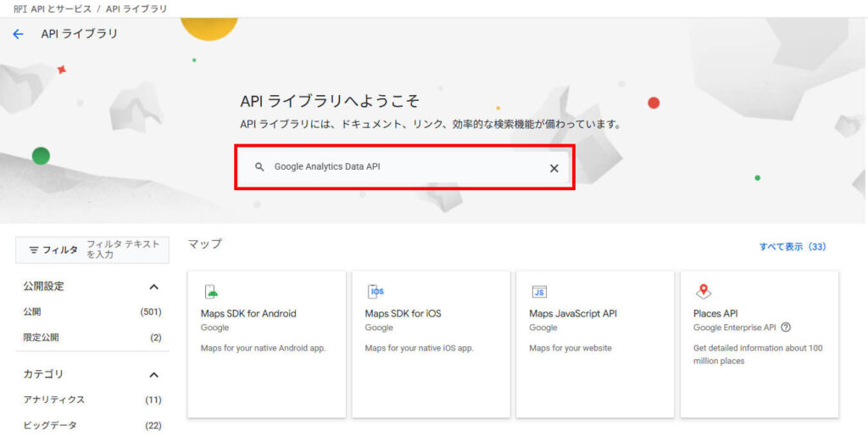The image size is (868, 437).
Task: Focus the Google Analytics Data API search field
Action: (x=404, y=167)
